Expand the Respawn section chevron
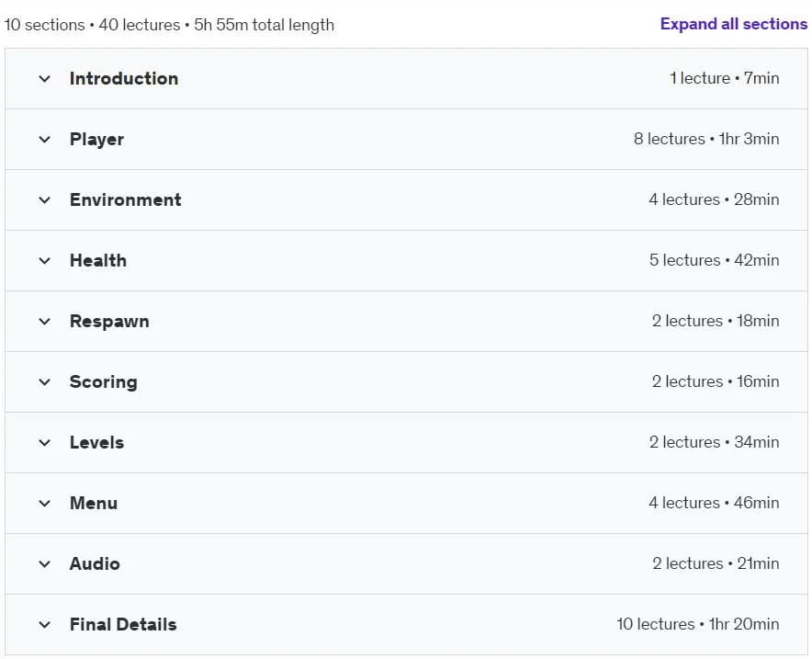The height and width of the screenshot is (659, 812). point(44,321)
